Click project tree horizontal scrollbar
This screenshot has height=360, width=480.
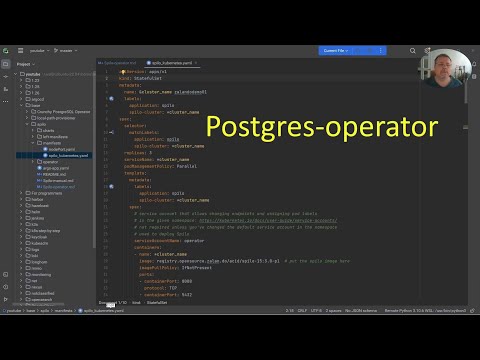38,304
